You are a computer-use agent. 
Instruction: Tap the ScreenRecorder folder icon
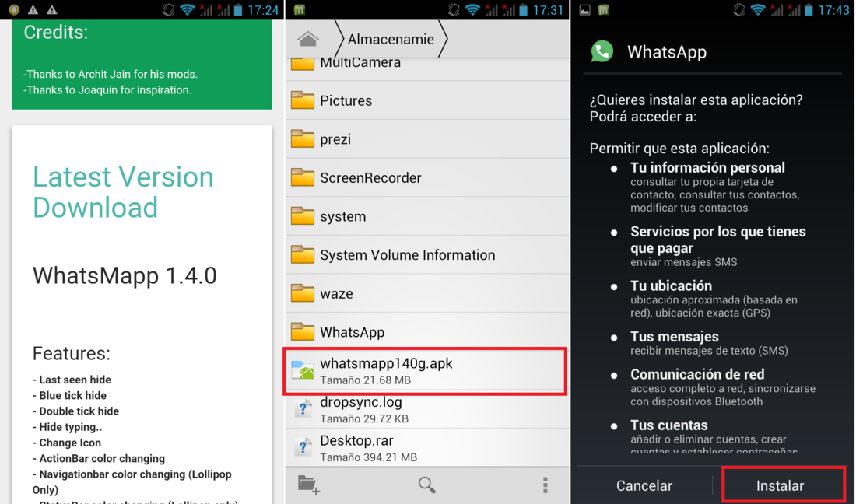(303, 177)
